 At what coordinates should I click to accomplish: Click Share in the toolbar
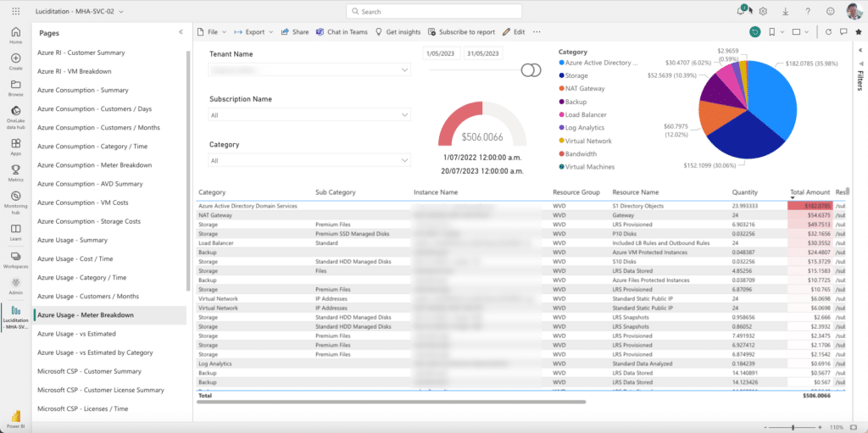pos(295,32)
